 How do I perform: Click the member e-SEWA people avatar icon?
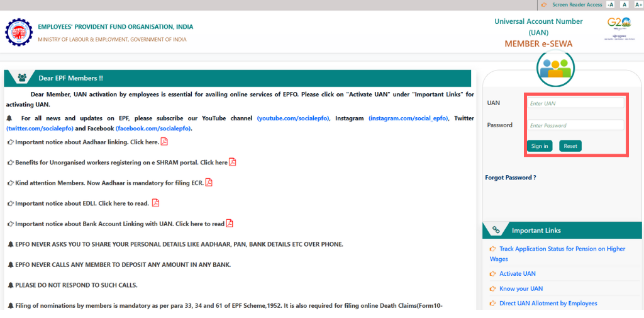coord(555,68)
